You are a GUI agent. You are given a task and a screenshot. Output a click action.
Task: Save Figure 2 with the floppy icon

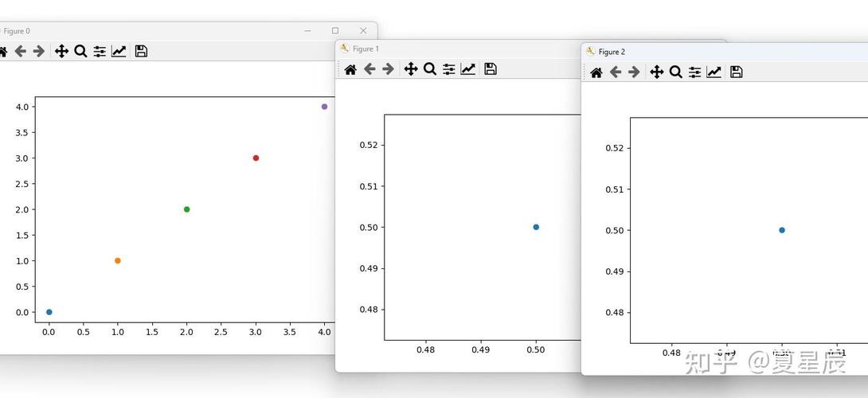pos(737,72)
